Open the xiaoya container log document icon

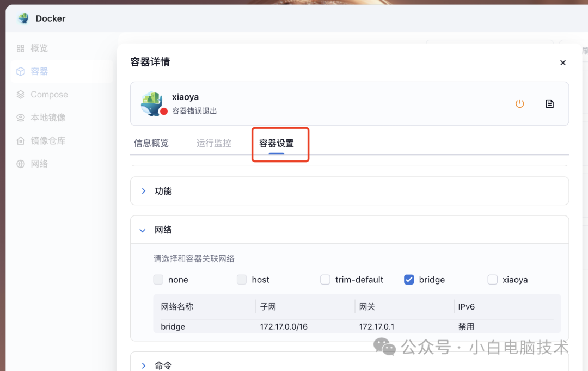point(550,103)
